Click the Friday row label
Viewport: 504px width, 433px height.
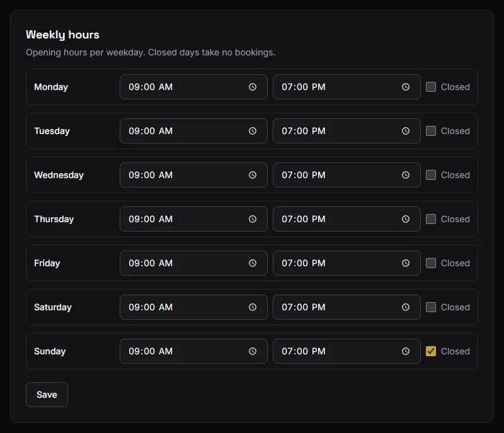[47, 263]
